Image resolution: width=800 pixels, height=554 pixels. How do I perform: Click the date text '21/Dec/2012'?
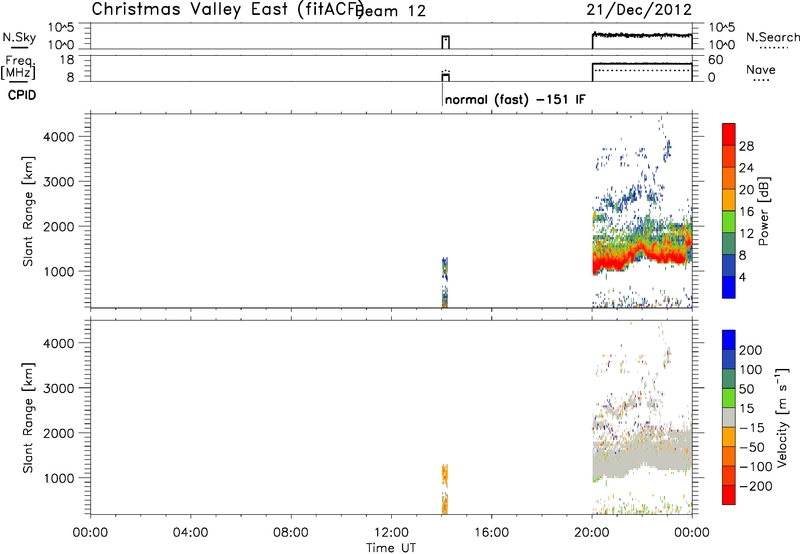[639, 10]
